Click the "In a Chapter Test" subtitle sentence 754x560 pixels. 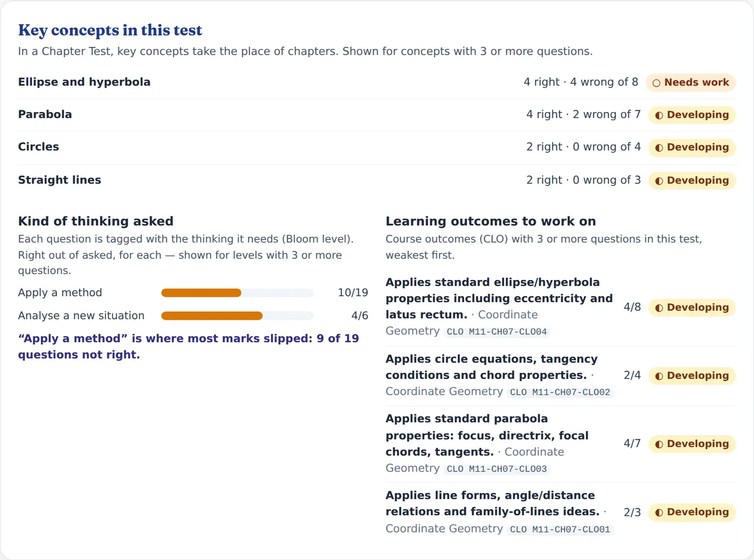[305, 51]
